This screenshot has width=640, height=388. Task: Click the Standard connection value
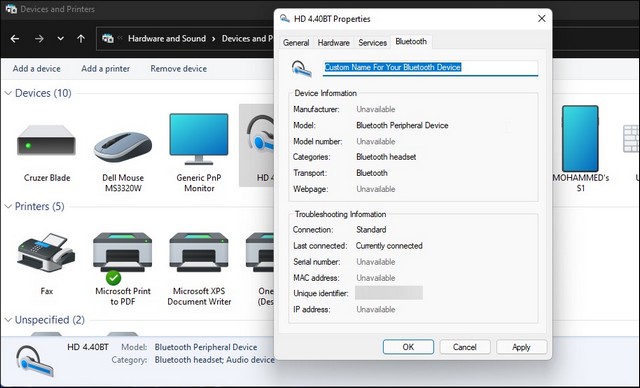371,230
